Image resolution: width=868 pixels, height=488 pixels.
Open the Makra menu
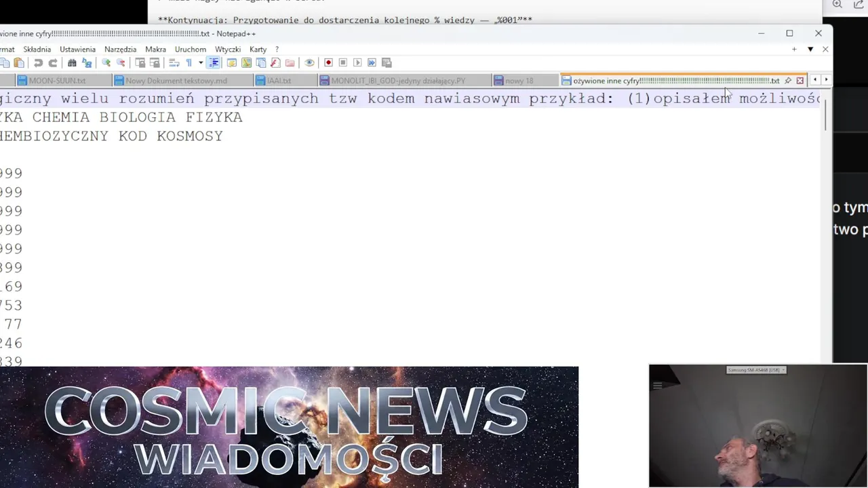point(156,49)
